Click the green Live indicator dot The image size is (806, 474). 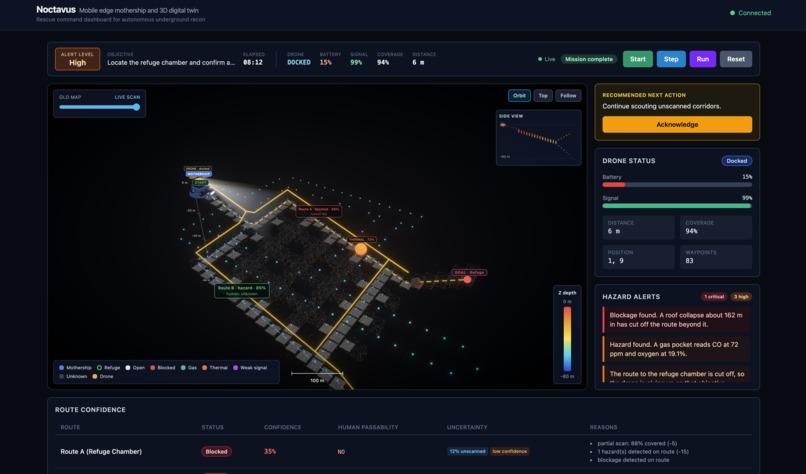pyautogui.click(x=540, y=59)
